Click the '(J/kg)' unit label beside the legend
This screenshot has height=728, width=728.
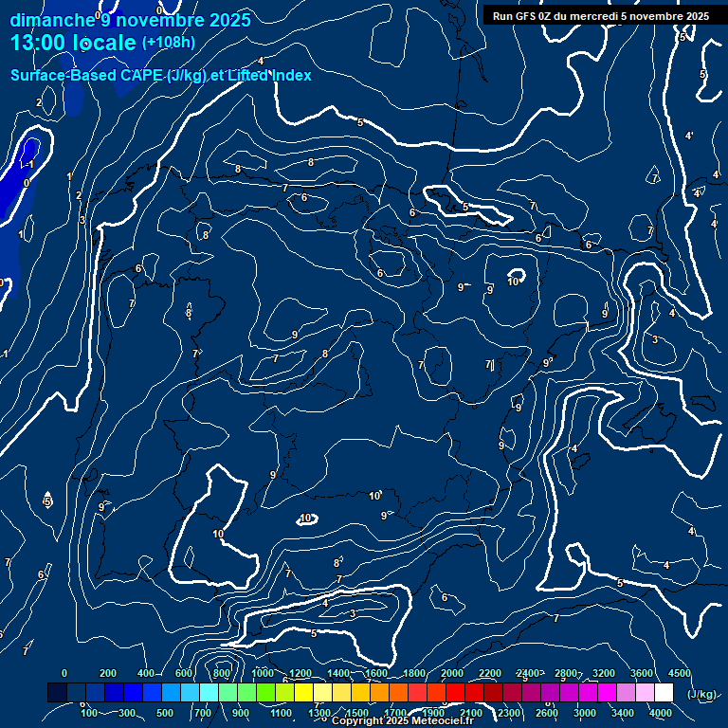(x=701, y=694)
